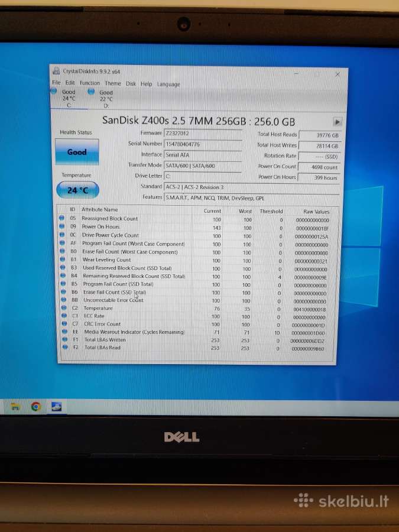Open the Edit menu
Screen dimensions: 399x532
click(70, 83)
